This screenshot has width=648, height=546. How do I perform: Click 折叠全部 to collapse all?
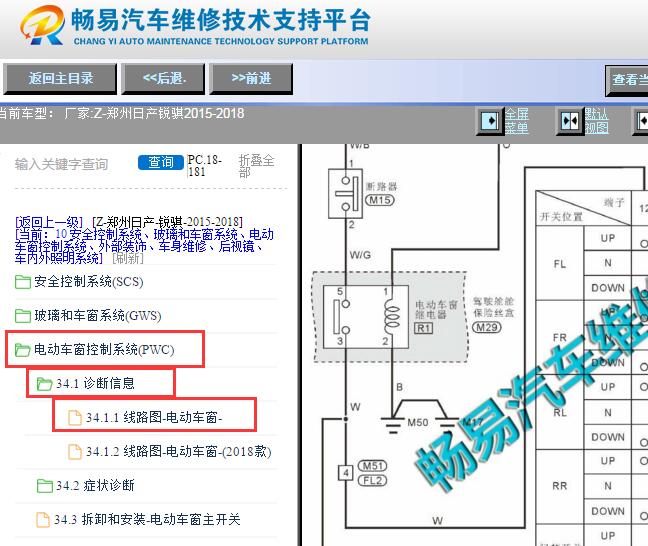pos(256,166)
